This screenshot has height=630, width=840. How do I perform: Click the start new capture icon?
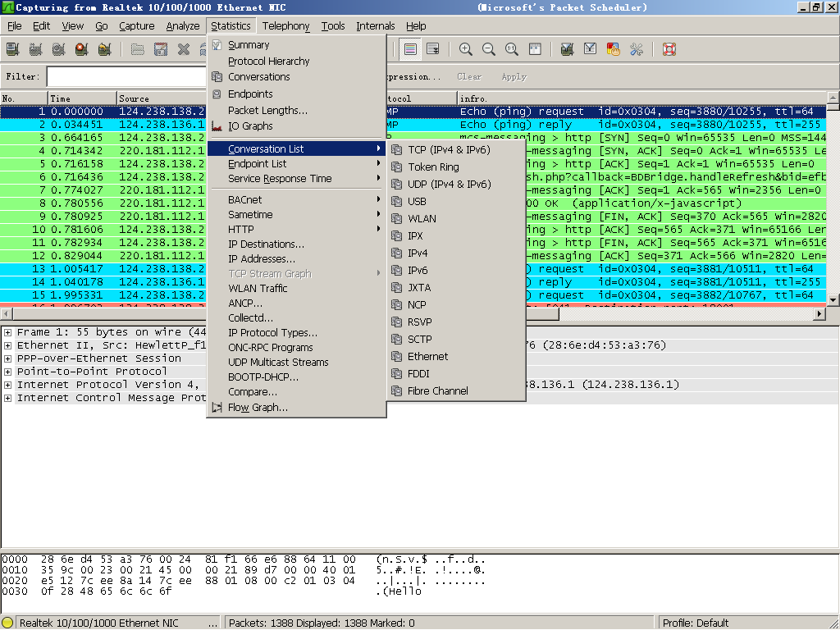[59, 49]
